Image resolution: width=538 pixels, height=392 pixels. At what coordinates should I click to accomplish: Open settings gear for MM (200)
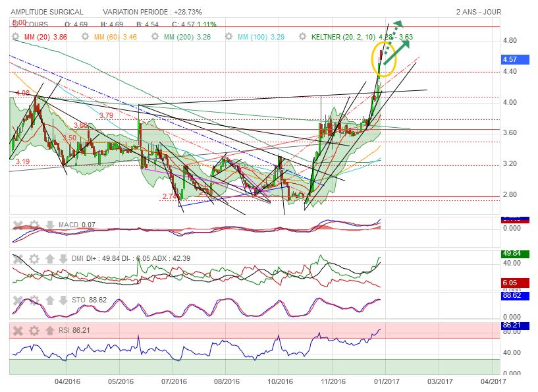155,36
